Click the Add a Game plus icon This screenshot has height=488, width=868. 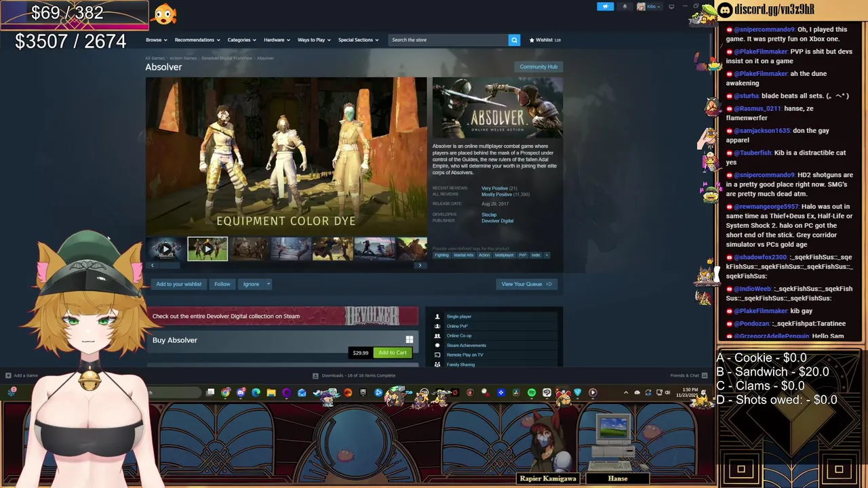[8, 375]
